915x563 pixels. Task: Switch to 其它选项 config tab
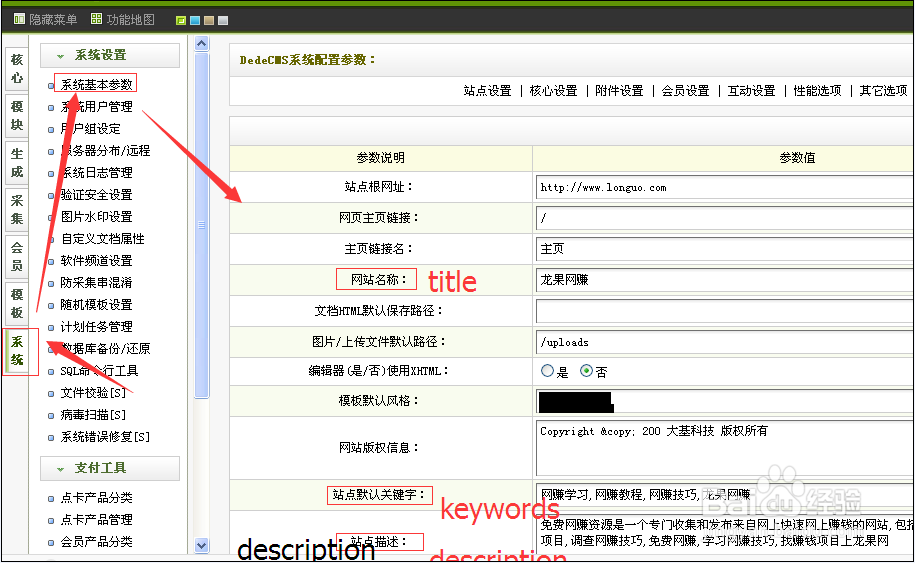point(883,90)
